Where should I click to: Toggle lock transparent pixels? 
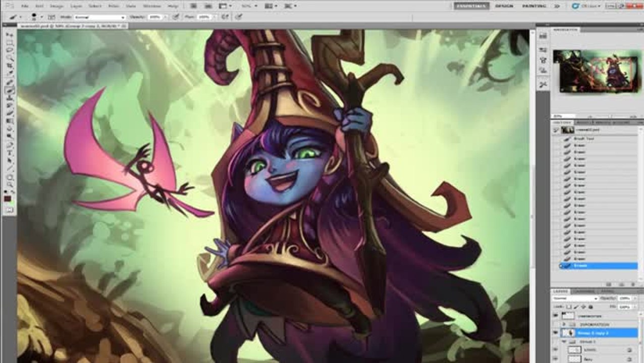569,307
